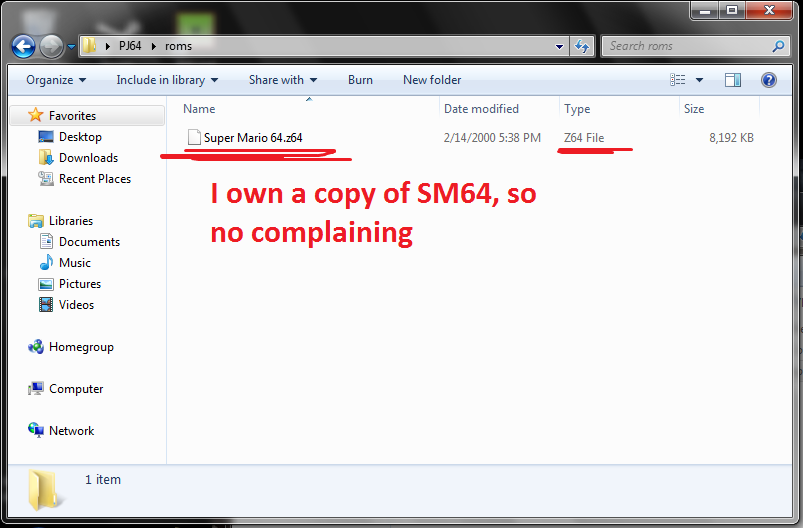The width and height of the screenshot is (803, 528).
Task: Click the Libraries folder icon
Action: tap(36, 221)
